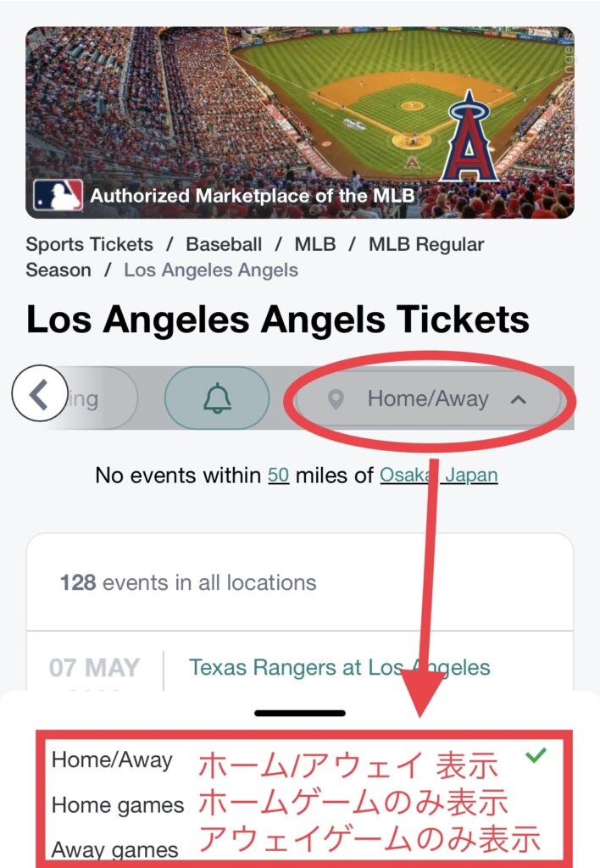
Task: Open the Sports Tickets breadcrumb
Action: click(90, 244)
